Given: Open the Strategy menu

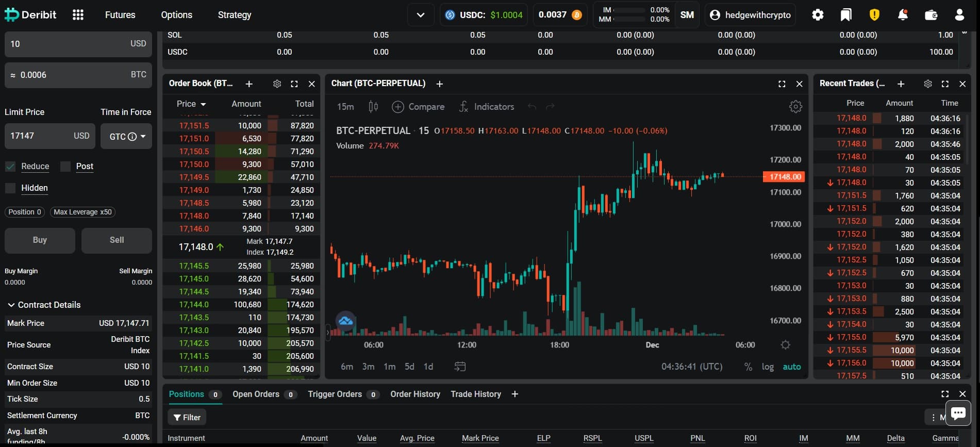Looking at the screenshot, I should 235,15.
